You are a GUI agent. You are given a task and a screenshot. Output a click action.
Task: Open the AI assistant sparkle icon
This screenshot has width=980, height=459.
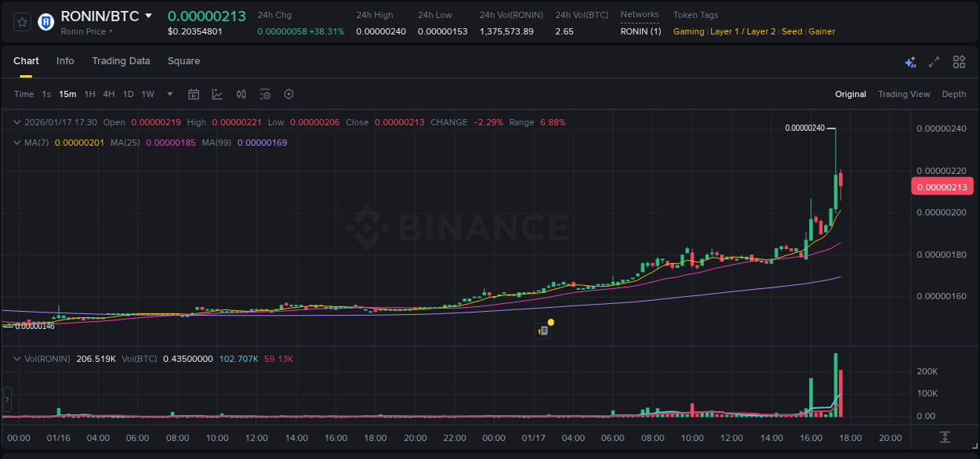910,62
